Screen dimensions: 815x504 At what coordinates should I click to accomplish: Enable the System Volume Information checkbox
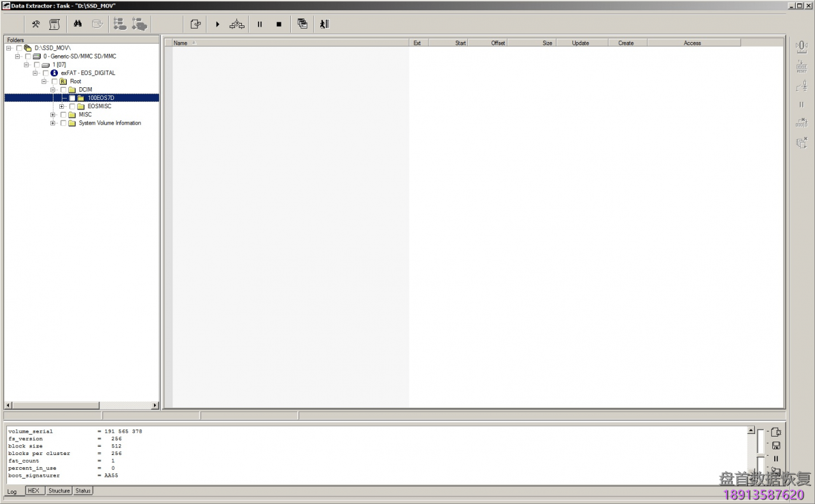(x=63, y=123)
